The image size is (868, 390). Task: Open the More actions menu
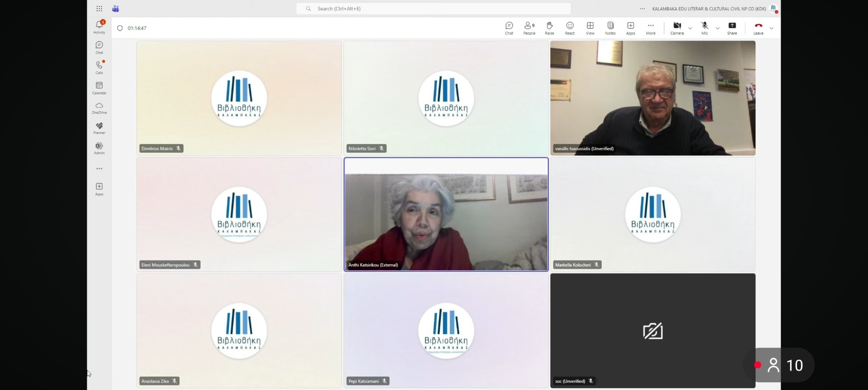651,28
